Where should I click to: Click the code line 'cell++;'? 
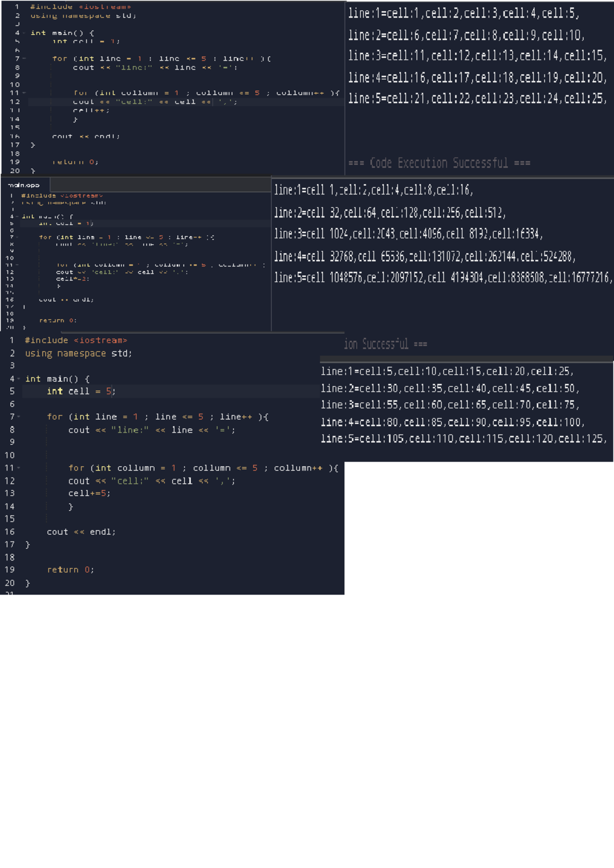point(91,110)
